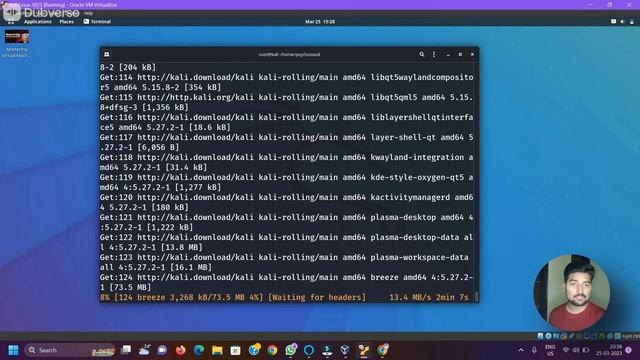
Task: Click the new tab icon in terminal header
Action: pos(107,54)
